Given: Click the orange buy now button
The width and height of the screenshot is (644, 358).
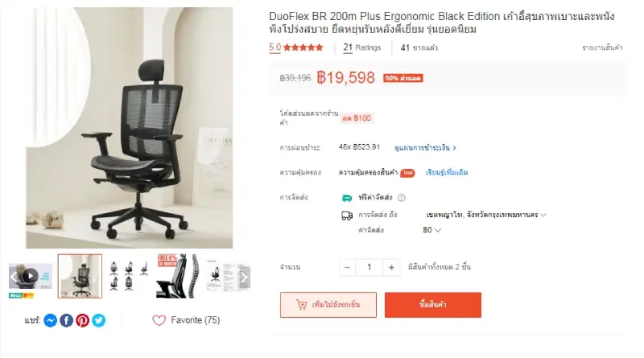Looking at the screenshot, I should click(x=433, y=305).
